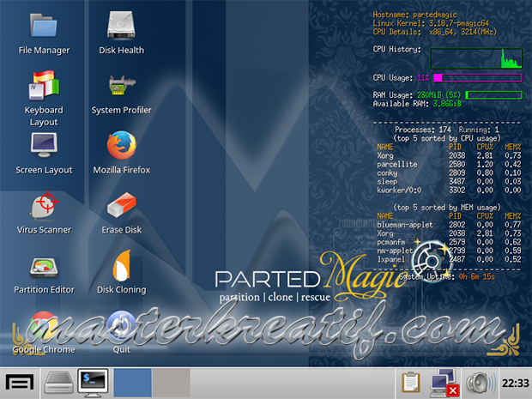Open the terminal launcher in taskbar
This screenshot has width=532, height=399.
(x=93, y=383)
